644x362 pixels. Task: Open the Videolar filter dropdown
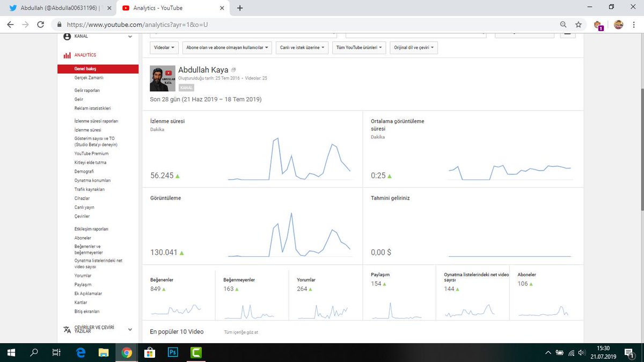(164, 48)
